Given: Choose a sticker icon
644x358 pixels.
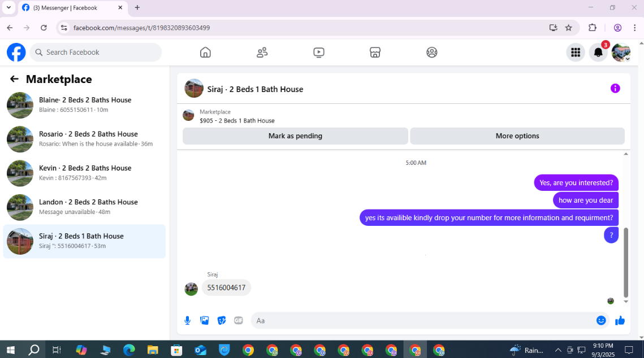Looking at the screenshot, I should click(x=222, y=321).
